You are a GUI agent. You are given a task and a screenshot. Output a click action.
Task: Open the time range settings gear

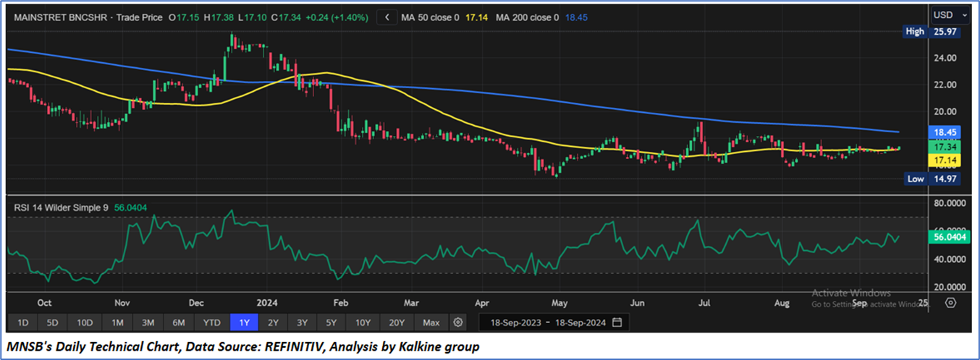coord(457,322)
